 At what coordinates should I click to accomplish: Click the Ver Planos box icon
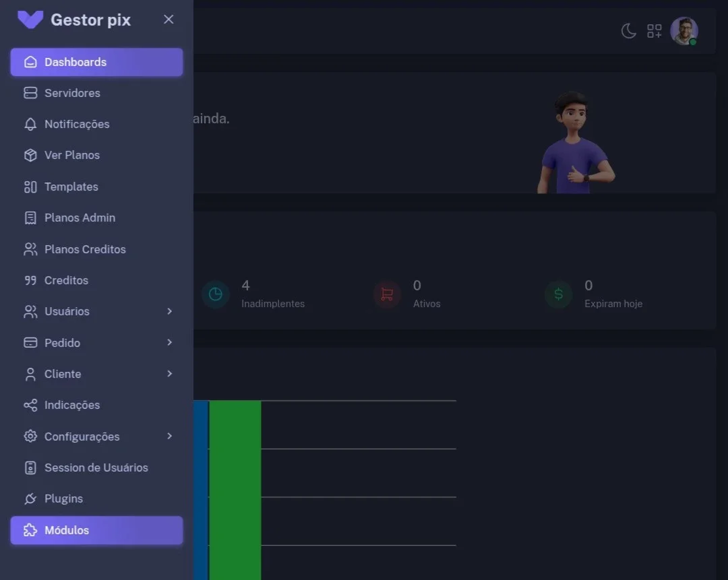pyautogui.click(x=30, y=156)
